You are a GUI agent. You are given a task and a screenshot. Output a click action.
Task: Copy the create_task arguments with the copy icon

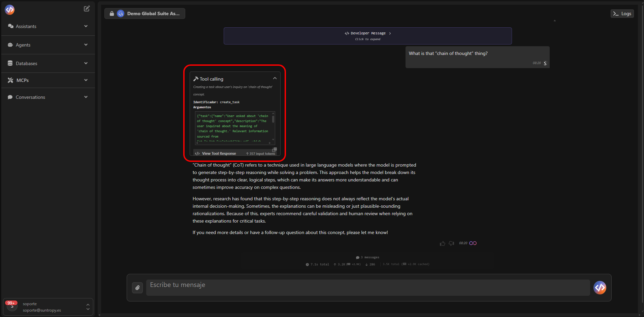tap(275, 149)
